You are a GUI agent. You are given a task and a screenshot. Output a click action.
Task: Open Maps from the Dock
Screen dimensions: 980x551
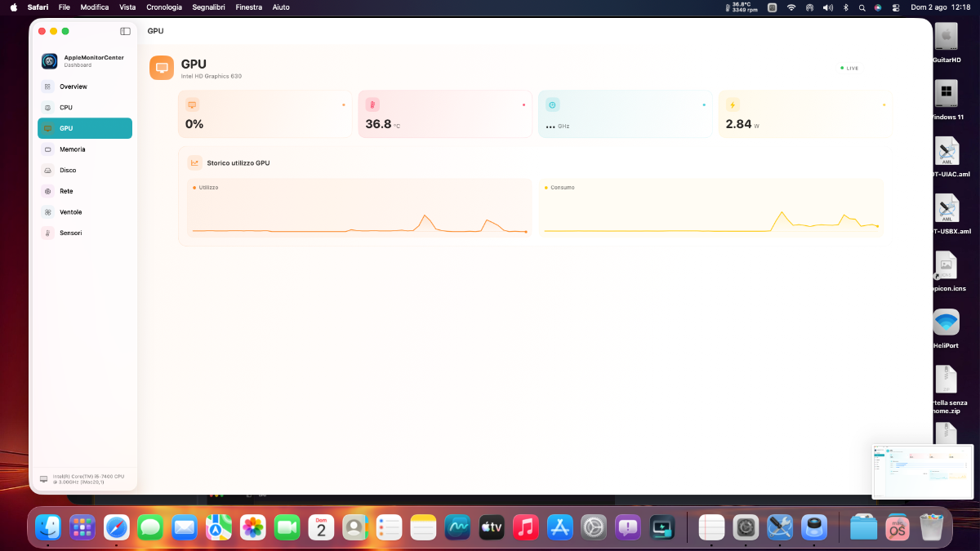(219, 527)
